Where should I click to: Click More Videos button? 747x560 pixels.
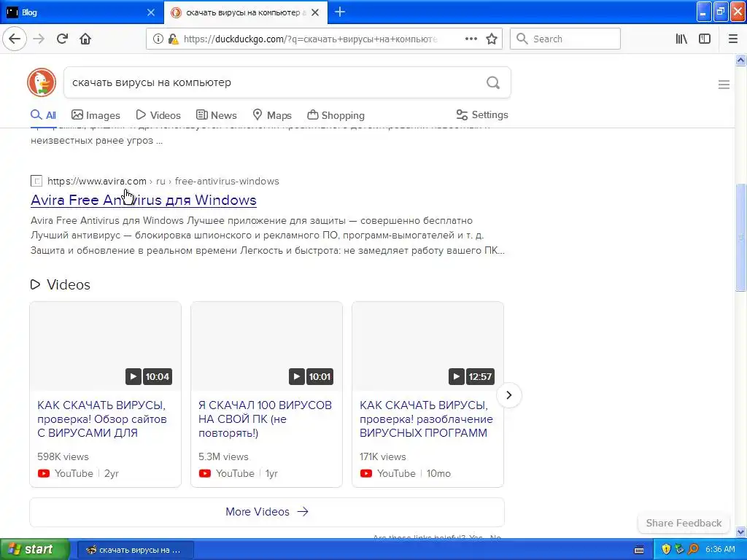[267, 512]
